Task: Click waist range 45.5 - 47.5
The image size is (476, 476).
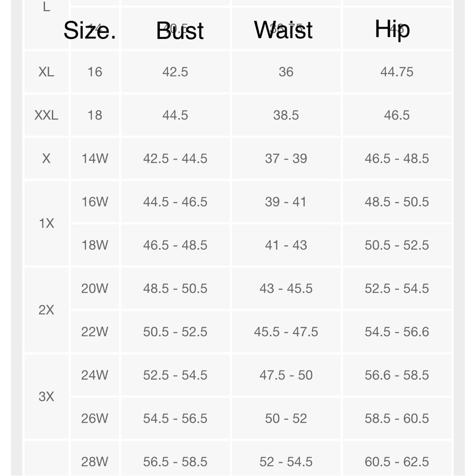Action: coord(286,332)
